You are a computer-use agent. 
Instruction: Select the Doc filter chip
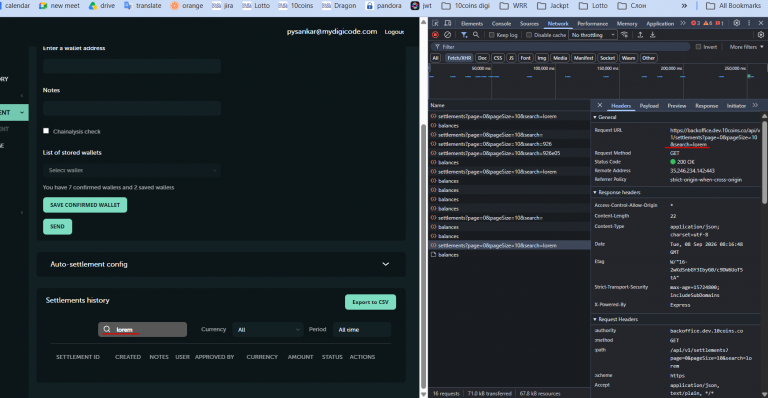coord(482,58)
